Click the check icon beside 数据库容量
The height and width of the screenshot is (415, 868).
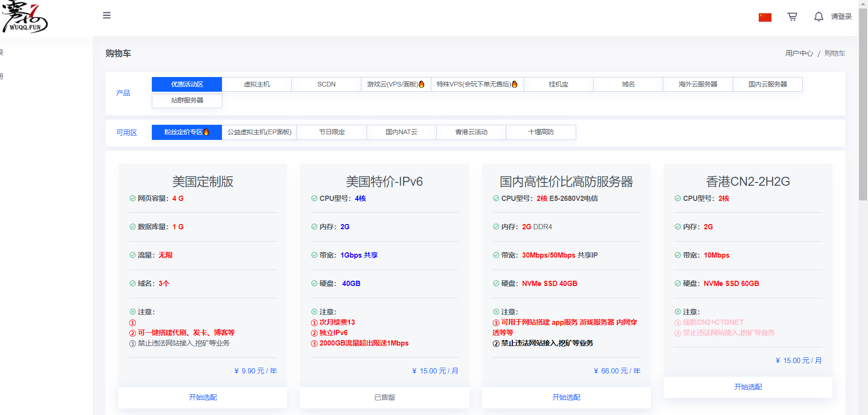[132, 227]
